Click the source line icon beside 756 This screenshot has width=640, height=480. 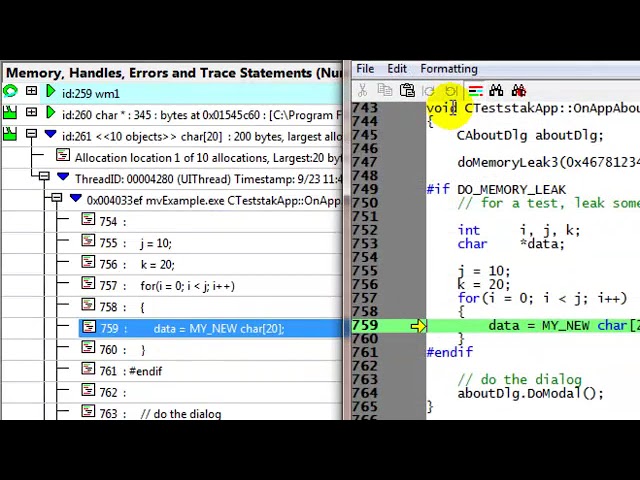[88, 262]
